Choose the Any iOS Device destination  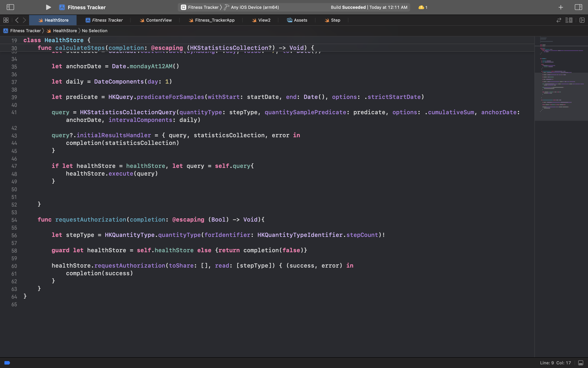(x=255, y=7)
